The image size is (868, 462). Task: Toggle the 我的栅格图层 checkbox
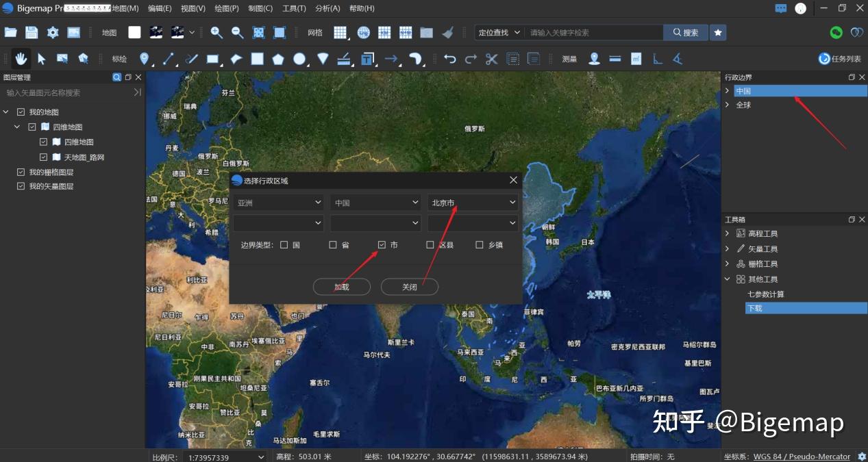tap(21, 172)
